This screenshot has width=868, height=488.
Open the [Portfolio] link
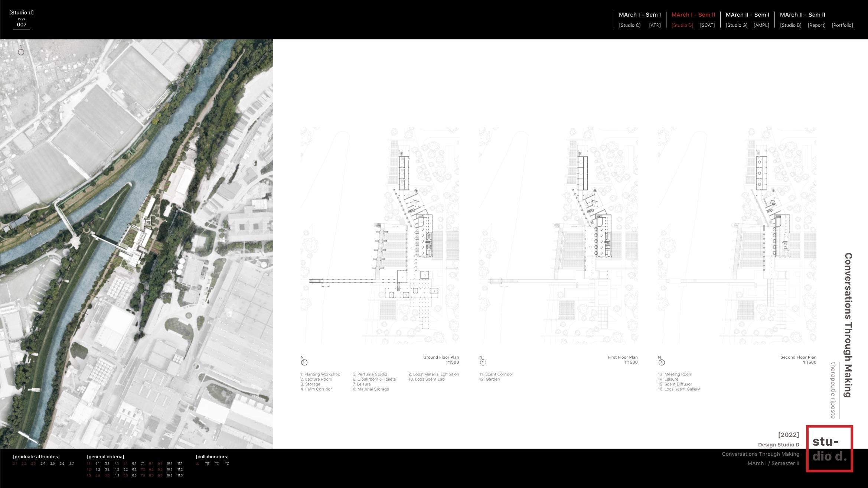coord(842,25)
